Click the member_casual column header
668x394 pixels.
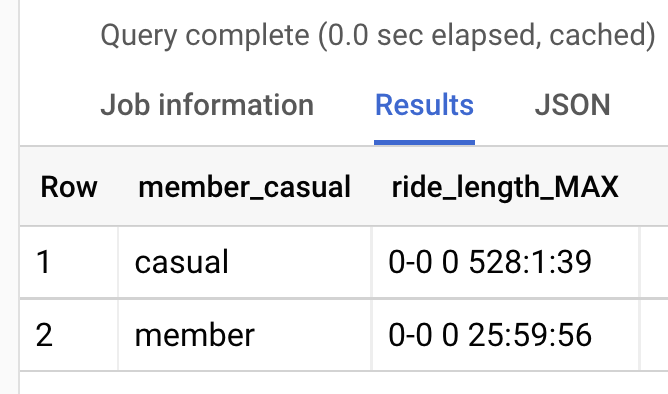pos(245,187)
